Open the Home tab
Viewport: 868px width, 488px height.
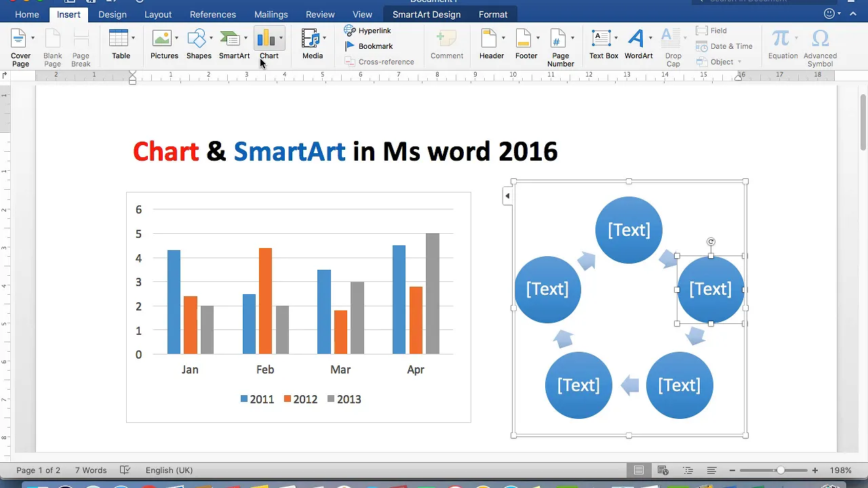27,14
